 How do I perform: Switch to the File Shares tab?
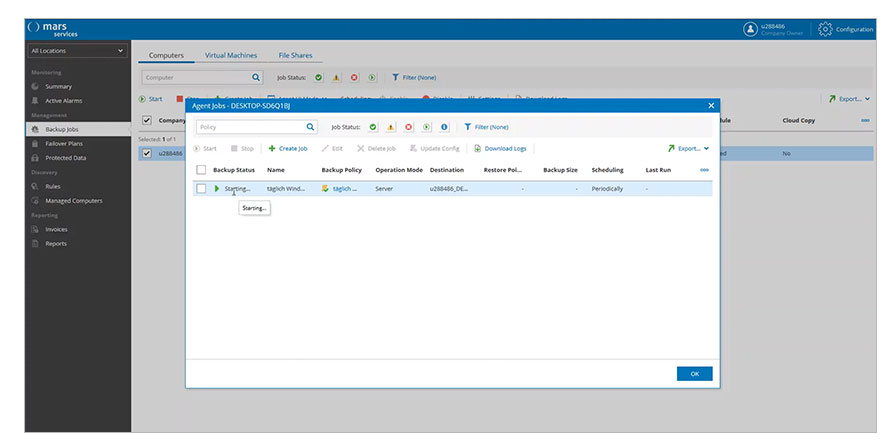(294, 55)
